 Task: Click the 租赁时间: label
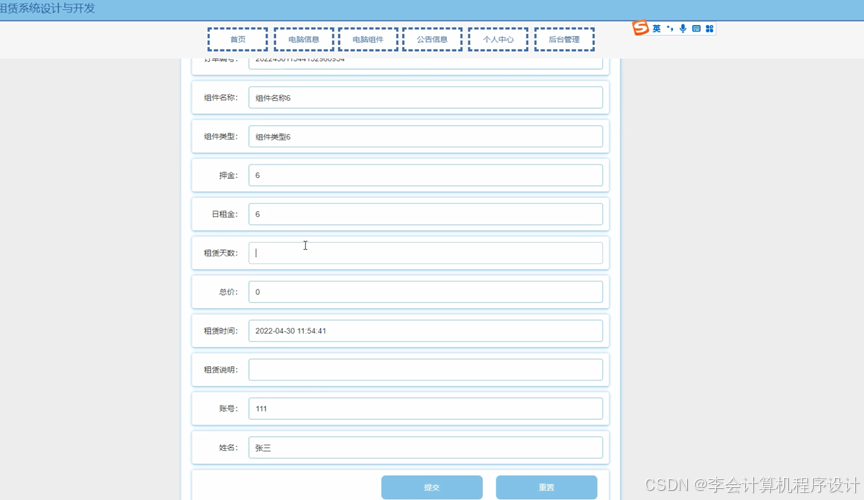click(221, 331)
